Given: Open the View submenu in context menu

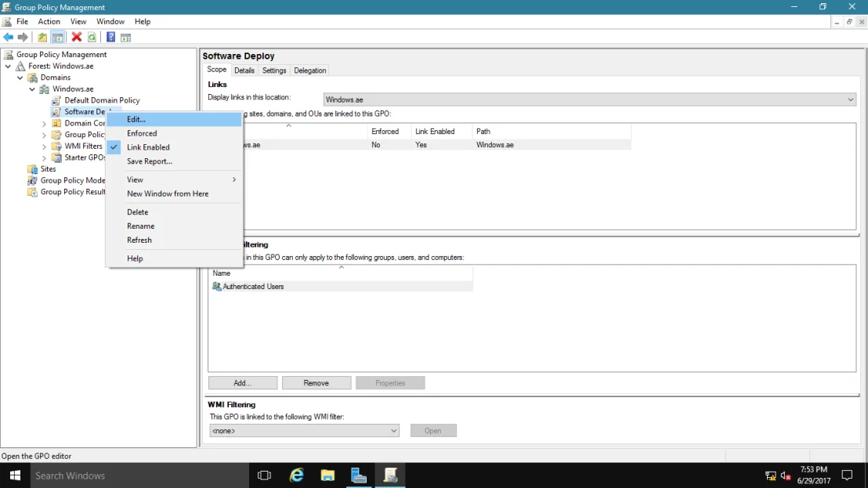Looking at the screenshot, I should 175,179.
